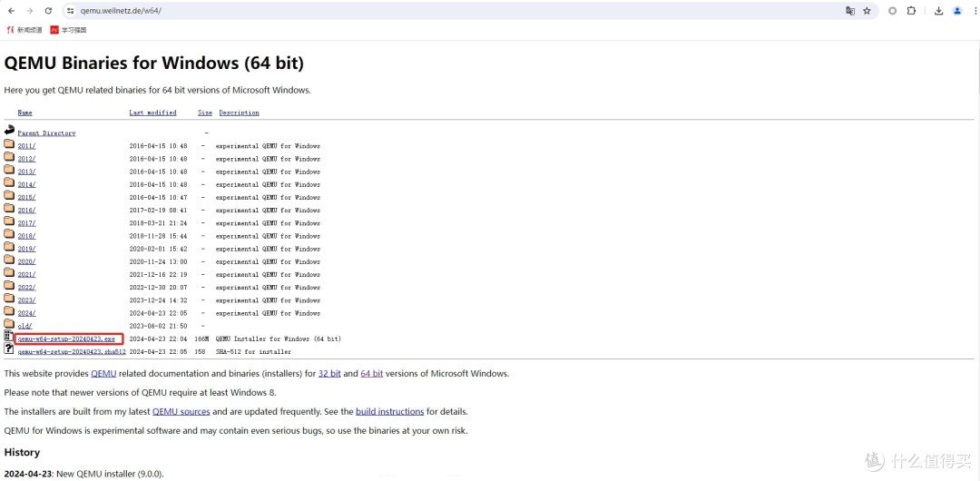
Task: Click folder icon beside old/
Action: click(9, 324)
